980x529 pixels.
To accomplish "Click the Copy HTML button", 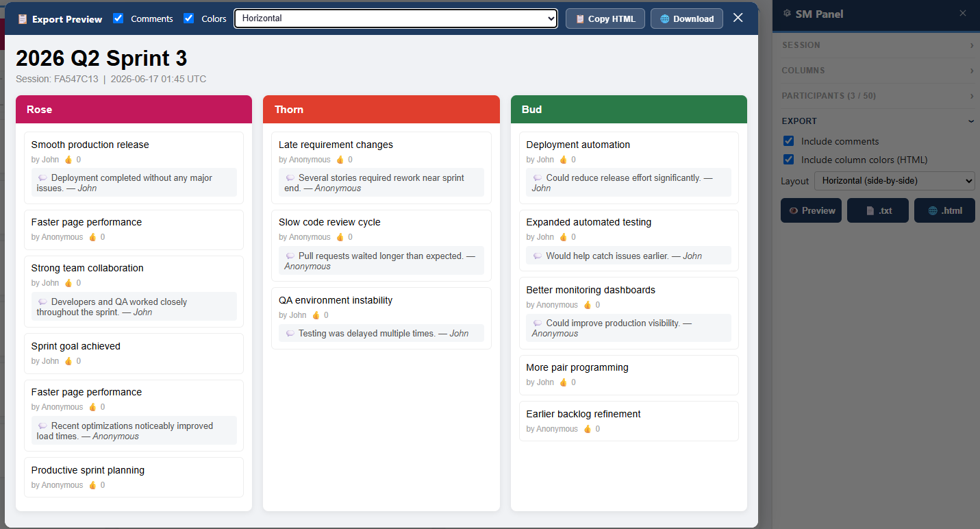I will (605, 19).
